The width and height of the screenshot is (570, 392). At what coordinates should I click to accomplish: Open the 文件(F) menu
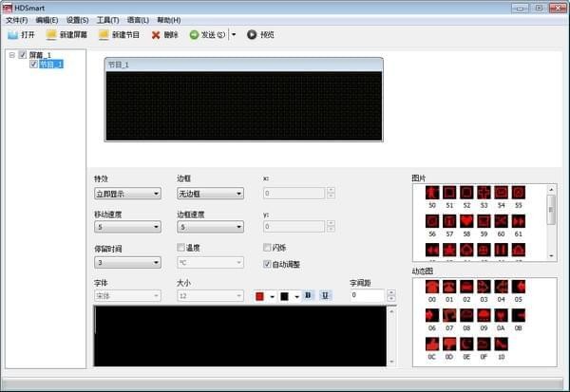[x=17, y=20]
